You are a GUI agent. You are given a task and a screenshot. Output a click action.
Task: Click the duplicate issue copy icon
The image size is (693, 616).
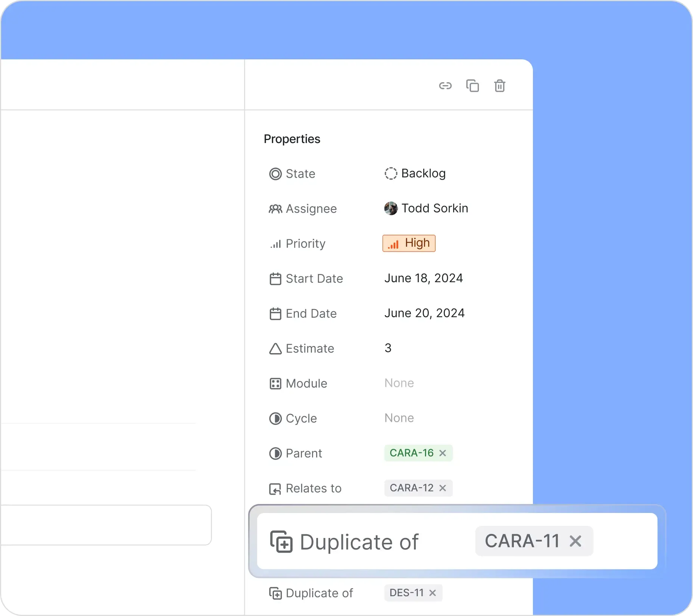point(472,86)
